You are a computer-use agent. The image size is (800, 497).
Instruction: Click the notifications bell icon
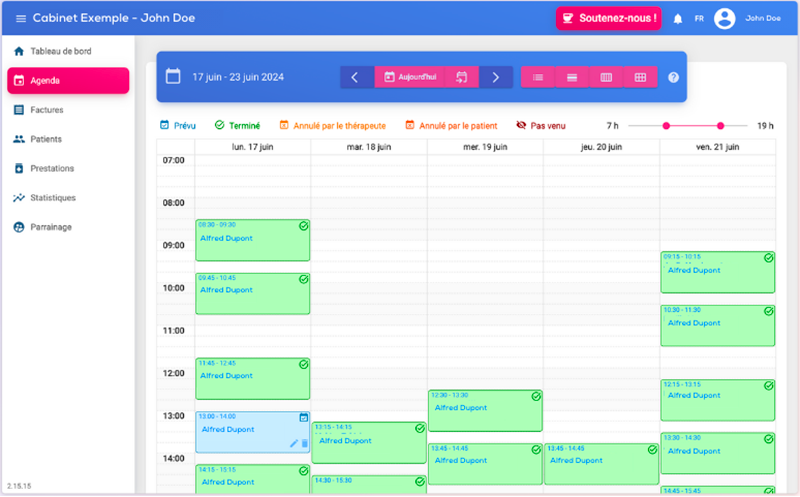coord(678,19)
